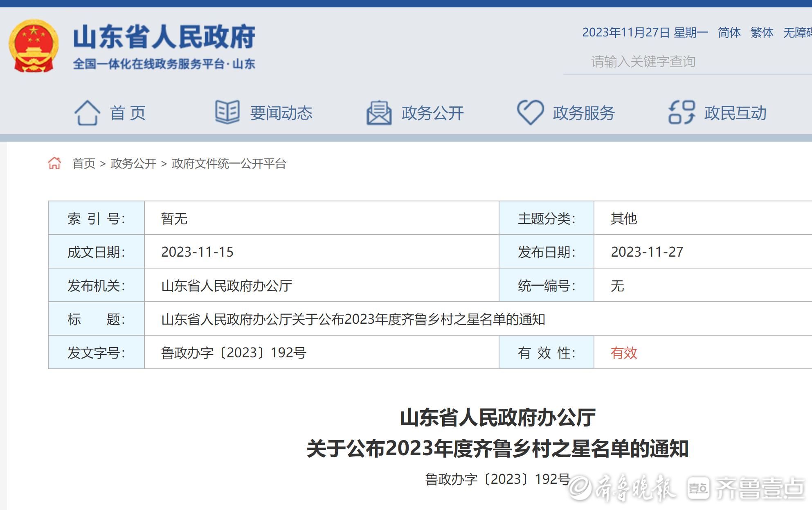Click the 山东省人民政府 site title
812x510 pixels.
(164, 37)
